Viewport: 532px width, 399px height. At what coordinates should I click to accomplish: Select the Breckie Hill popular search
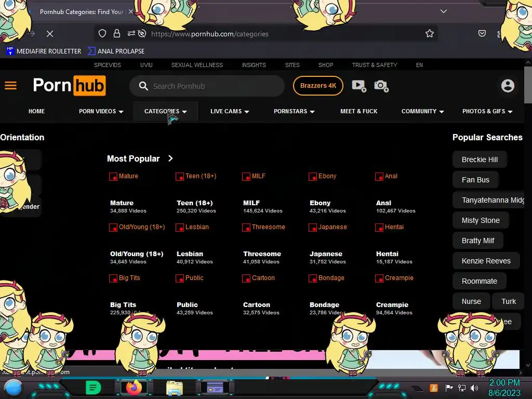[480, 159]
